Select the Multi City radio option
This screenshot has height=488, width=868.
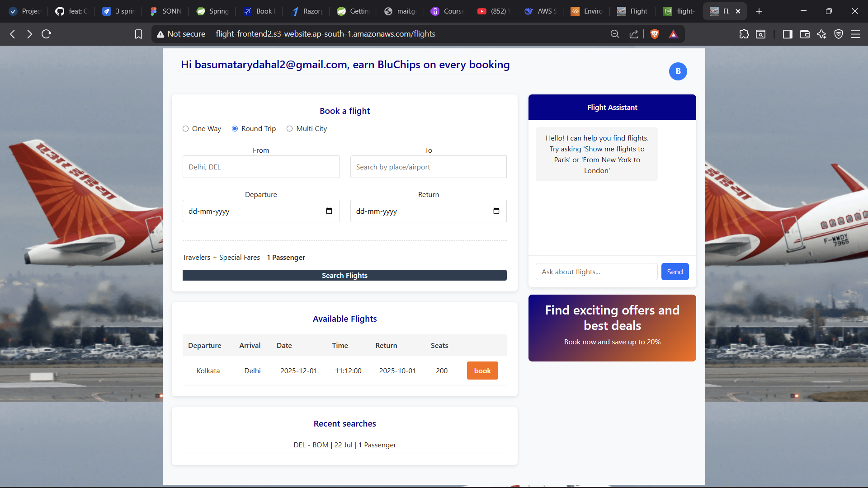289,129
